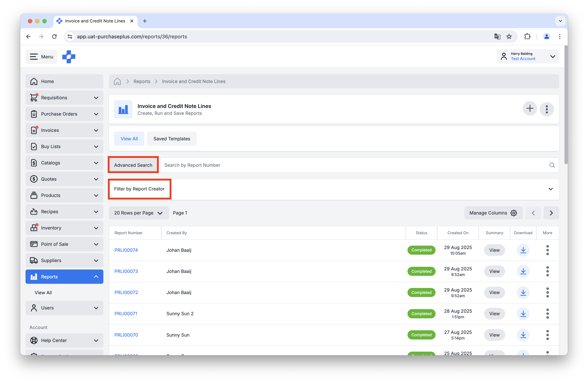Open three-dot options beside report header

click(547, 109)
